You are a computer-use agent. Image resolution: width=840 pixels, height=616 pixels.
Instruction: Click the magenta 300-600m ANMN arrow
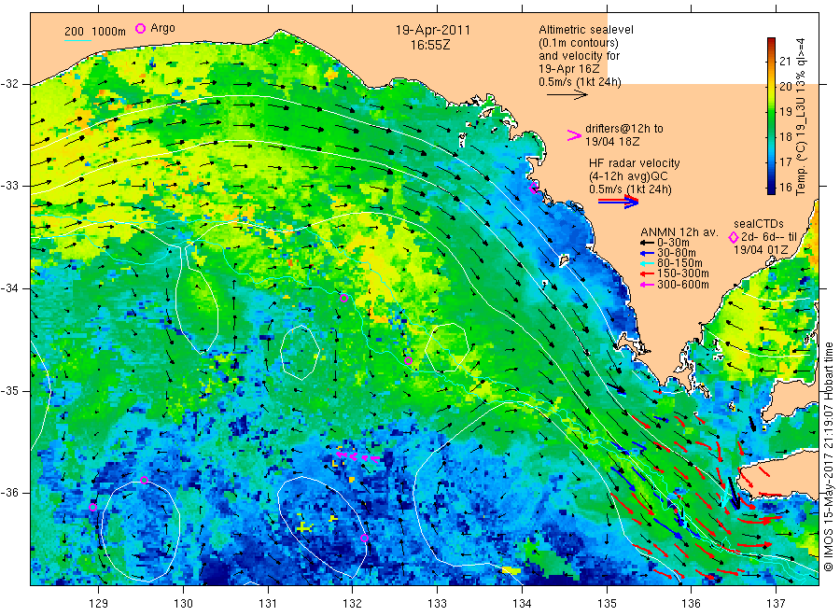[647, 285]
